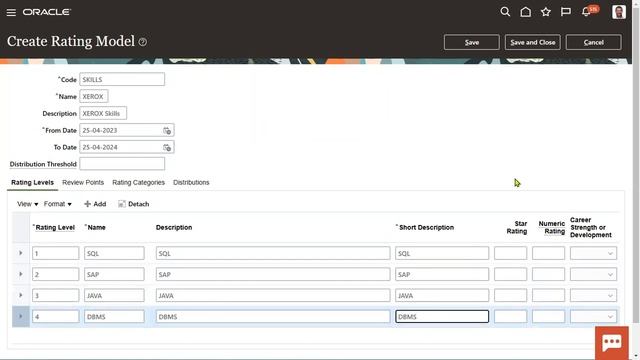
Task: Open the Watchlist flag icon
Action: (566, 12)
